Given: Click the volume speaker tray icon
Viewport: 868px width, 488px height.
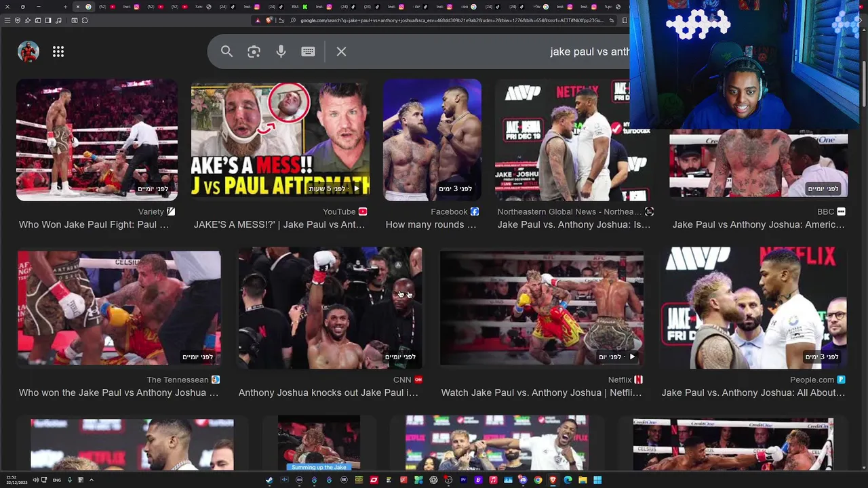Looking at the screenshot, I should coord(36,480).
